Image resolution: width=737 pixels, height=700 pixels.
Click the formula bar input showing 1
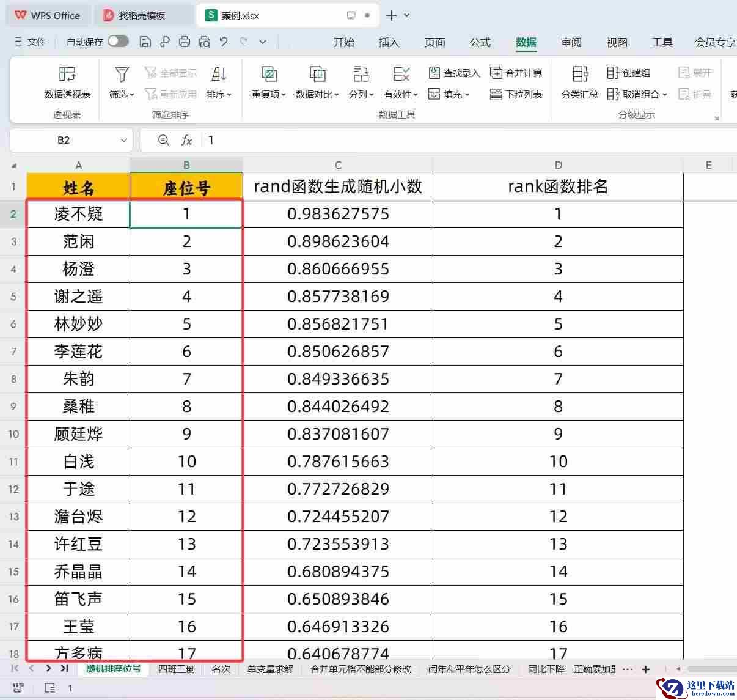(x=428, y=140)
